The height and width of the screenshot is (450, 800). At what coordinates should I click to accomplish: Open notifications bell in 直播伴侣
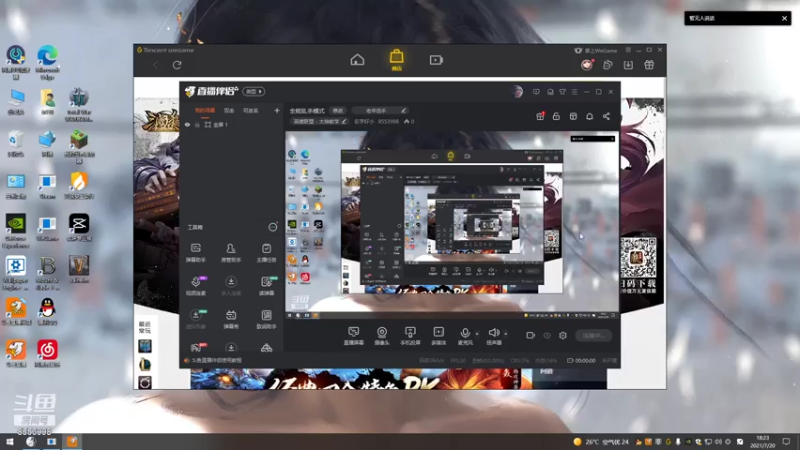click(x=589, y=116)
